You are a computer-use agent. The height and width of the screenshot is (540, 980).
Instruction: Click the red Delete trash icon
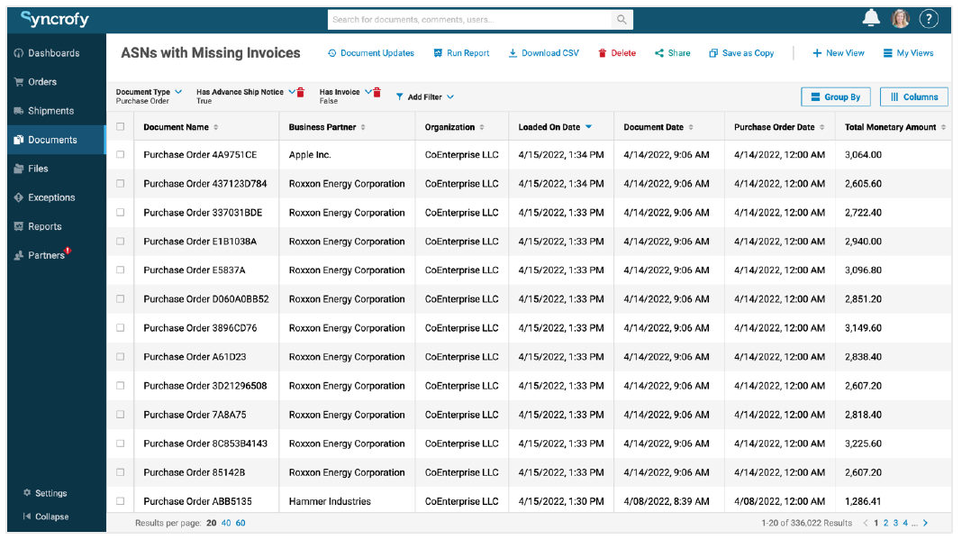click(603, 53)
